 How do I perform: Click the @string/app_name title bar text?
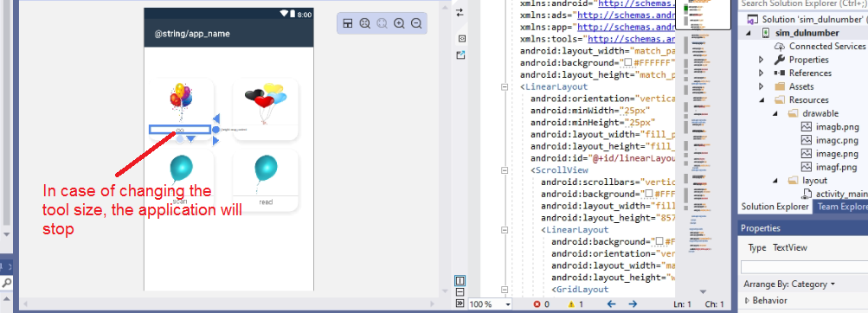pos(192,34)
